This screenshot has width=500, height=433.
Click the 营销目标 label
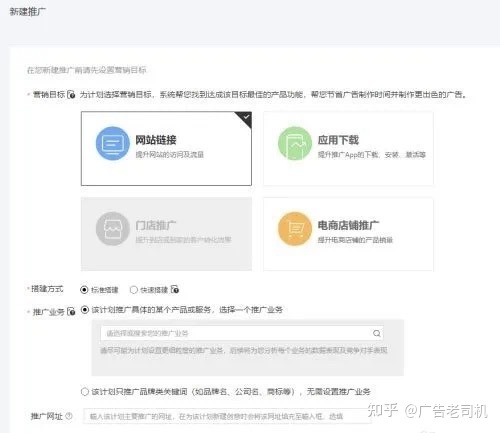coord(49,95)
